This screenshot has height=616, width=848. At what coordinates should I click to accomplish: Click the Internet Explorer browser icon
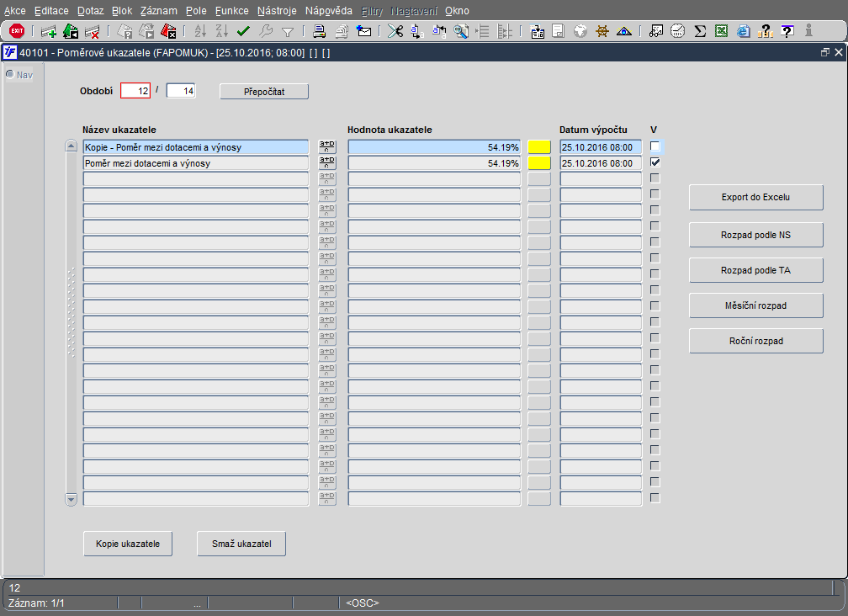point(744,31)
